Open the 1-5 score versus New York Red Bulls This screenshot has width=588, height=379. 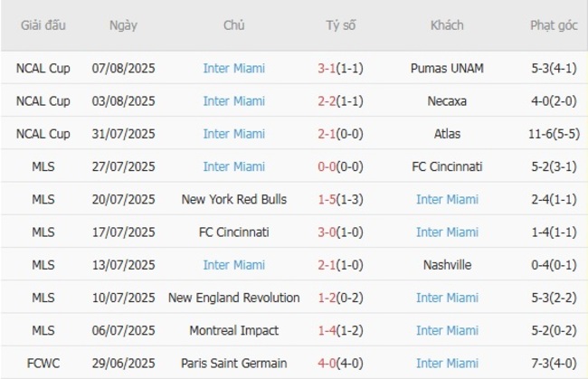329,199
